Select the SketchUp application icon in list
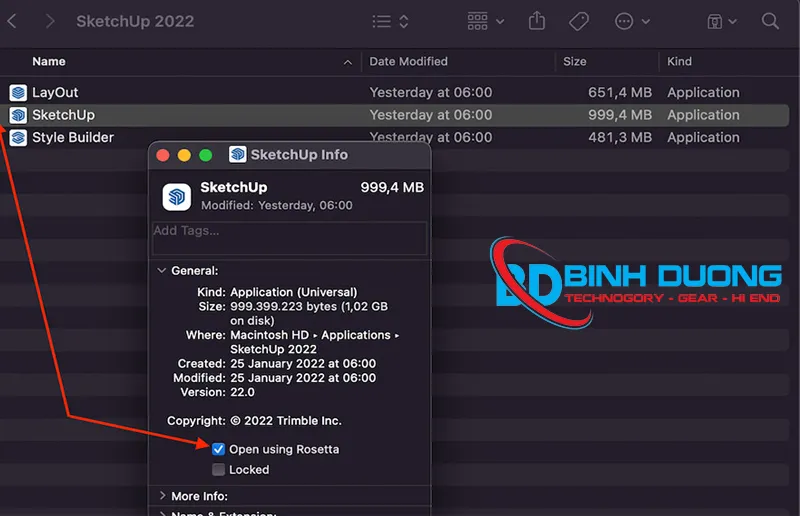 tap(18, 115)
